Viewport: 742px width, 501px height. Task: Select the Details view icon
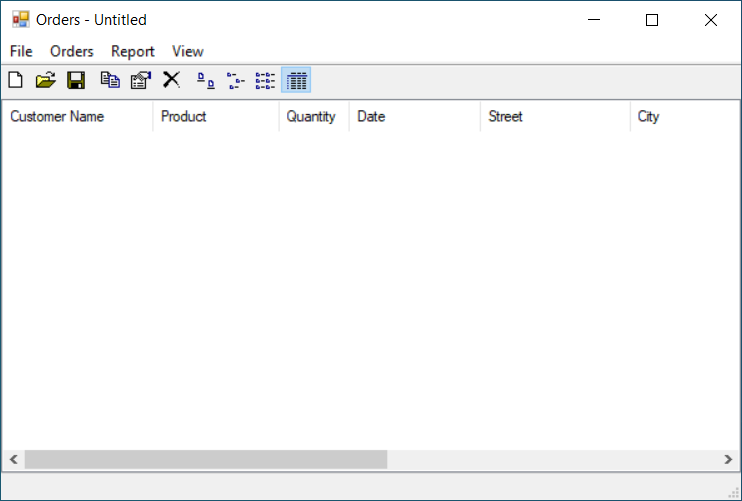296,80
